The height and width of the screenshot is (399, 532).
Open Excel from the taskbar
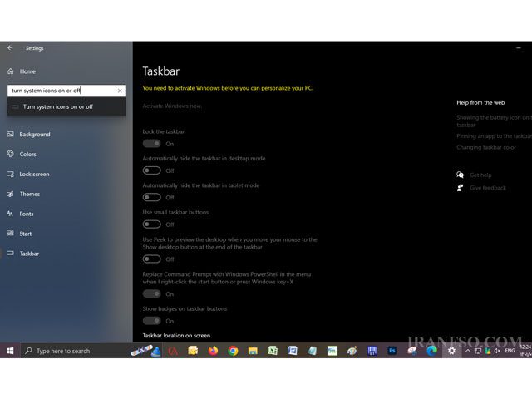click(x=273, y=351)
